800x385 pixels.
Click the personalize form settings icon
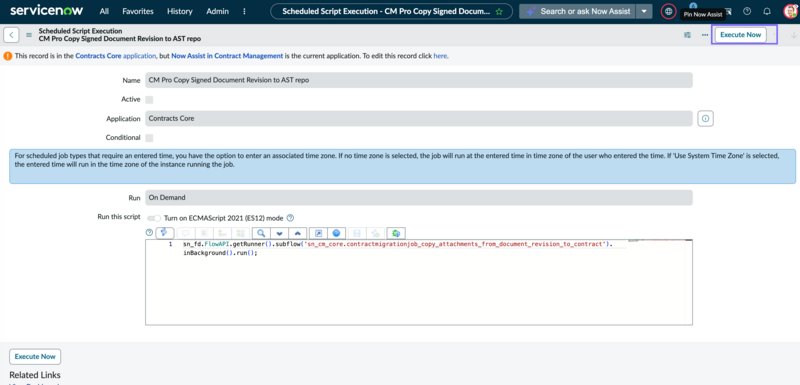coord(687,35)
